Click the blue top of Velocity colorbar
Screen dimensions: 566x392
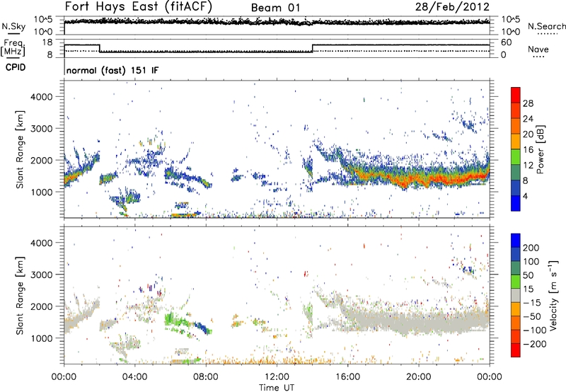tap(516, 241)
